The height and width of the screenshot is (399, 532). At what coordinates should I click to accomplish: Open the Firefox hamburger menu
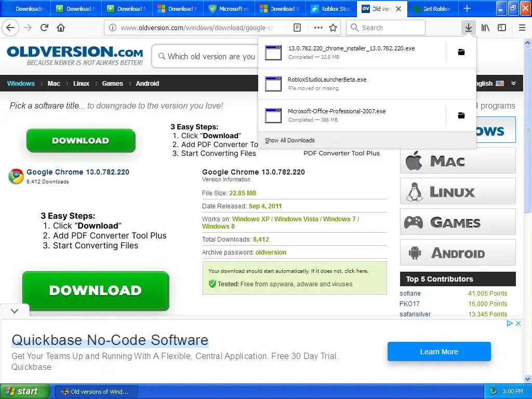tap(522, 28)
